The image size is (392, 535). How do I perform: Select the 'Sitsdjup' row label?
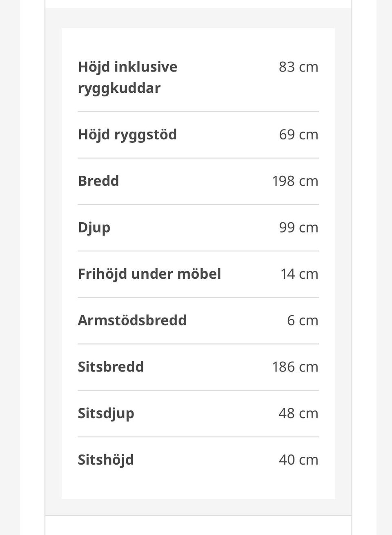pos(106,414)
